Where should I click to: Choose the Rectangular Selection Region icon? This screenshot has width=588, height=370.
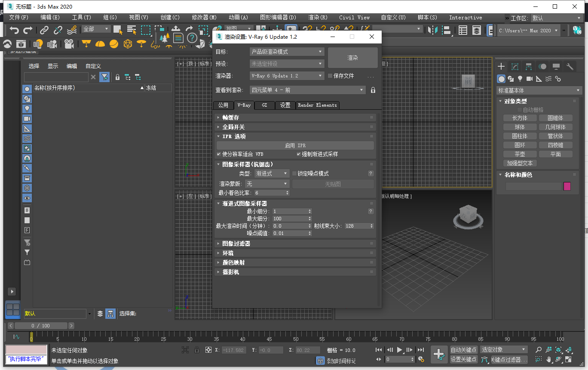click(x=146, y=30)
